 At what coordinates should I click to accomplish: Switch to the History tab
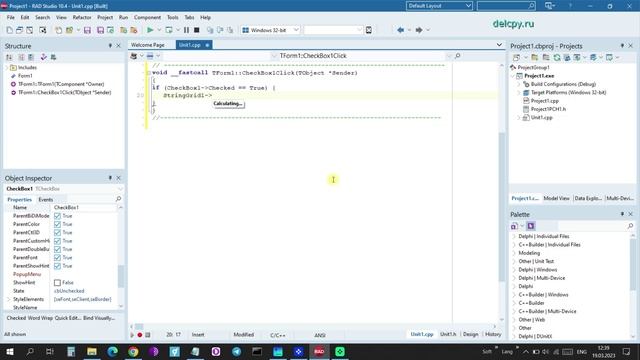coord(493,334)
